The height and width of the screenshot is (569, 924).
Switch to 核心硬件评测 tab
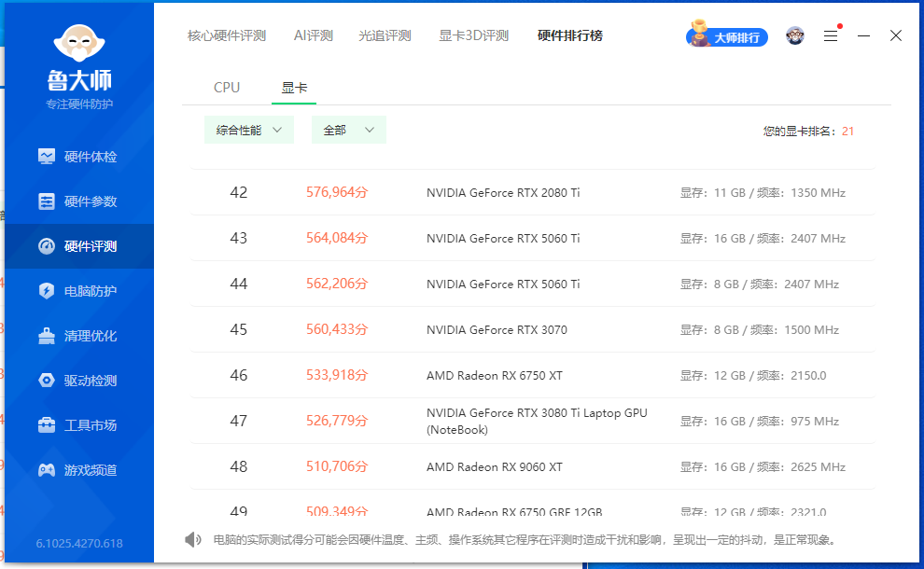227,35
